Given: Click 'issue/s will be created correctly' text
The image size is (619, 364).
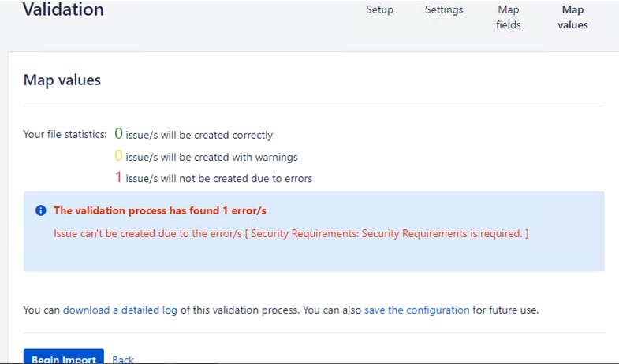Looking at the screenshot, I should [199, 135].
